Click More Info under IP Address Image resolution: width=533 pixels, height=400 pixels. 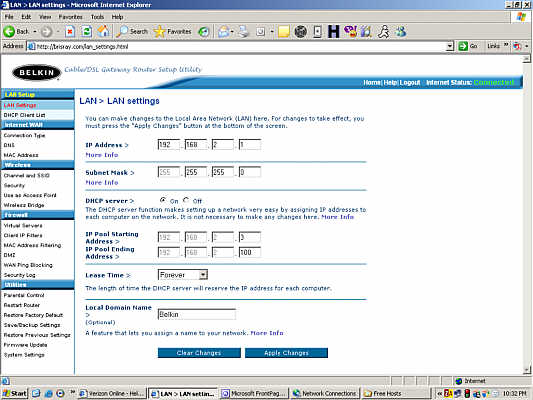[x=102, y=155]
